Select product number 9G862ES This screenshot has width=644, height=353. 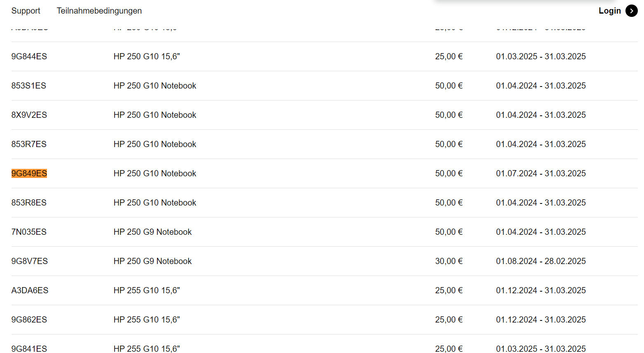point(29,320)
